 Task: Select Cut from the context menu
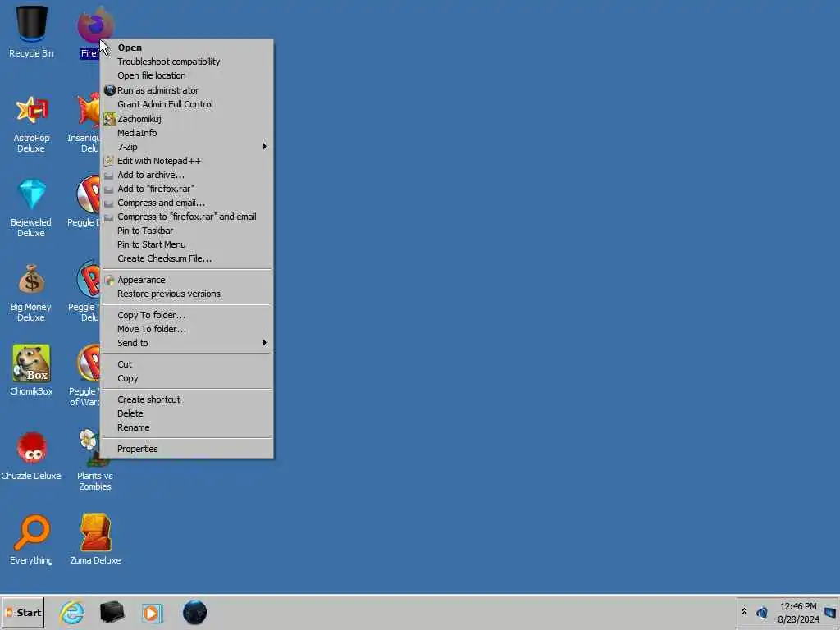pyautogui.click(x=186, y=364)
